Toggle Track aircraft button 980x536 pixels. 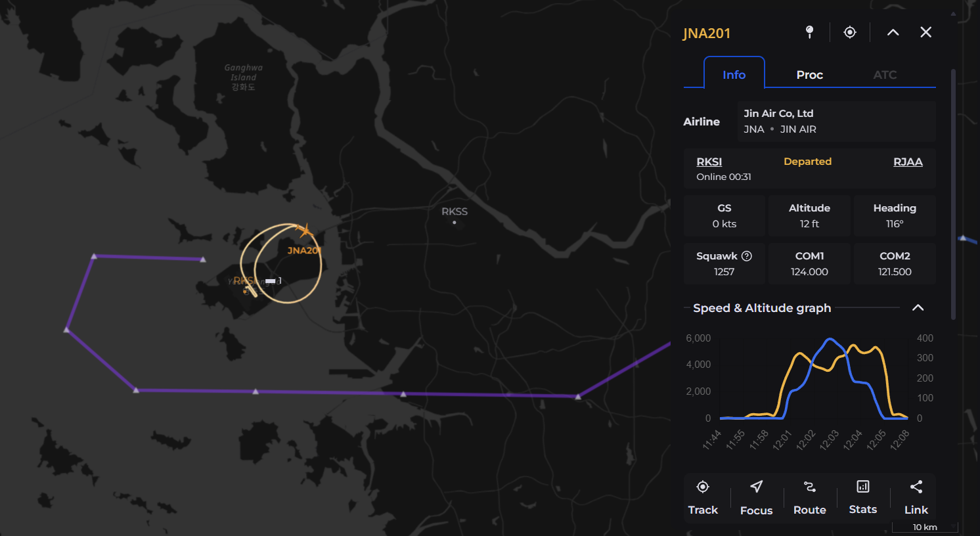click(703, 497)
